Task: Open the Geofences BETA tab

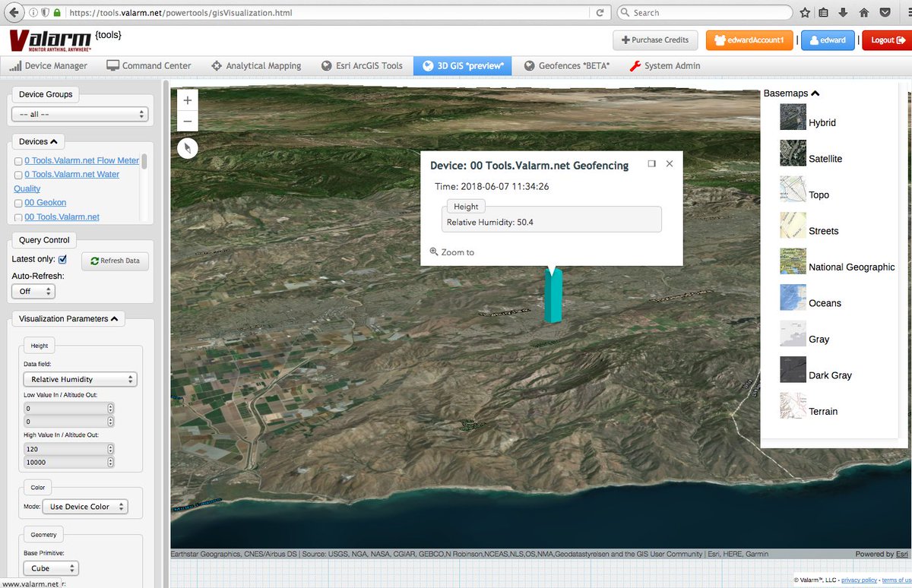Action: point(567,66)
